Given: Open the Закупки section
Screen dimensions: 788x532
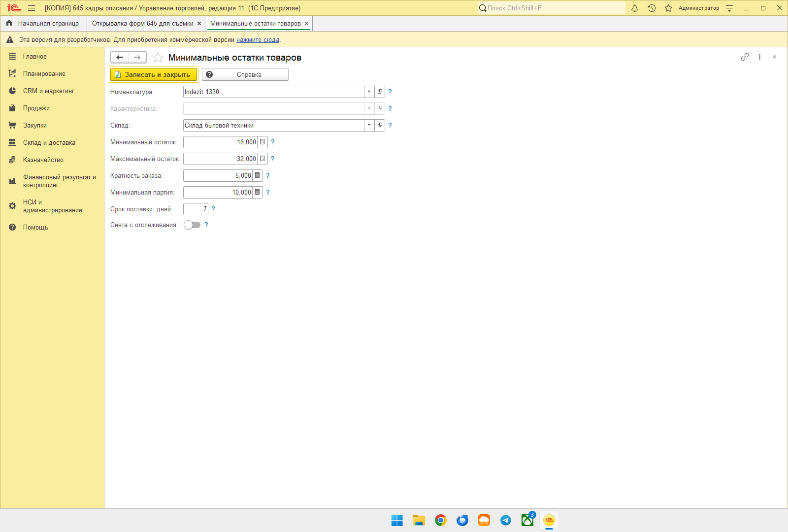Looking at the screenshot, I should pos(35,125).
